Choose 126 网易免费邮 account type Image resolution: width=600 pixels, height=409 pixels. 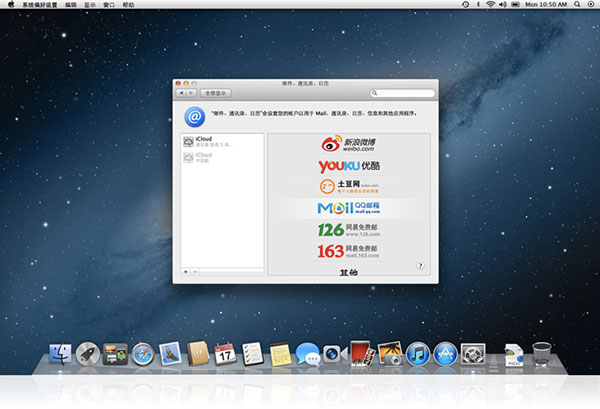(x=349, y=230)
